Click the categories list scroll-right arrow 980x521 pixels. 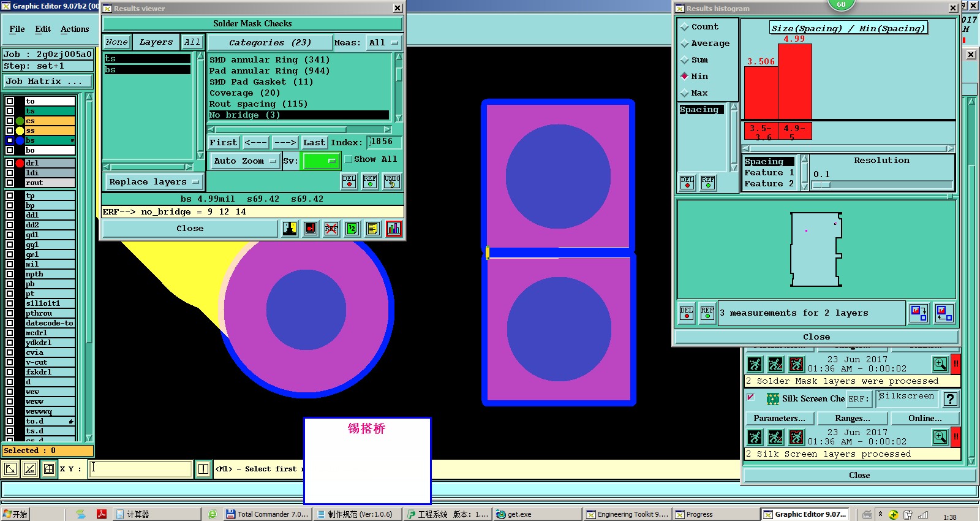point(387,129)
